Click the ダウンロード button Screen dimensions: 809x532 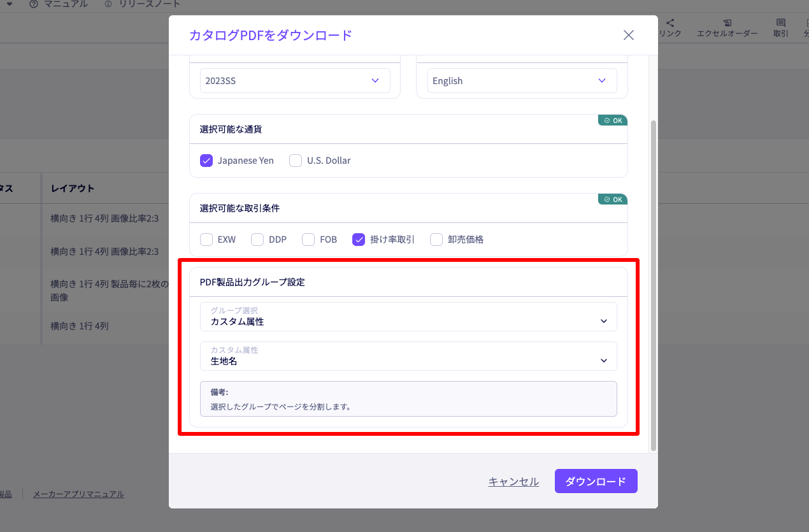click(x=596, y=482)
